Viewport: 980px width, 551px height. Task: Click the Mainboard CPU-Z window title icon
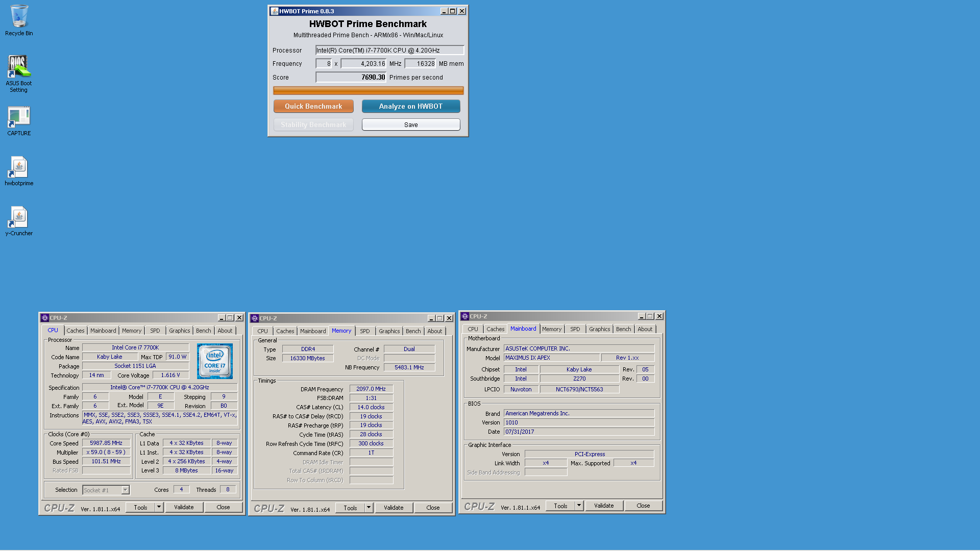(x=465, y=316)
